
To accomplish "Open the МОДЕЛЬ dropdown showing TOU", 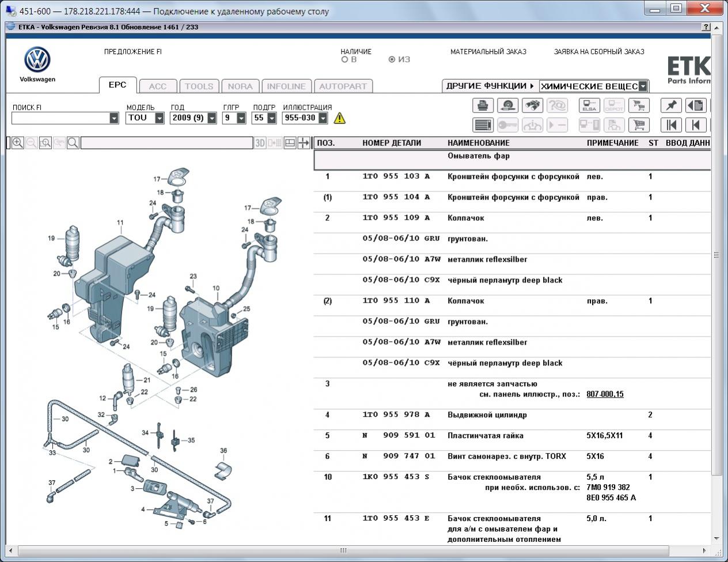I will [159, 118].
